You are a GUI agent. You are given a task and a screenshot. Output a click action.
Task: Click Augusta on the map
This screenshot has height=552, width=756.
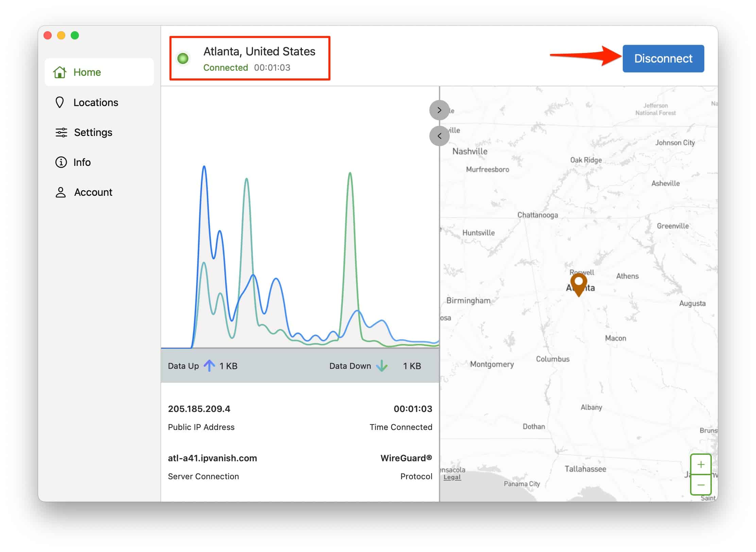[692, 304]
